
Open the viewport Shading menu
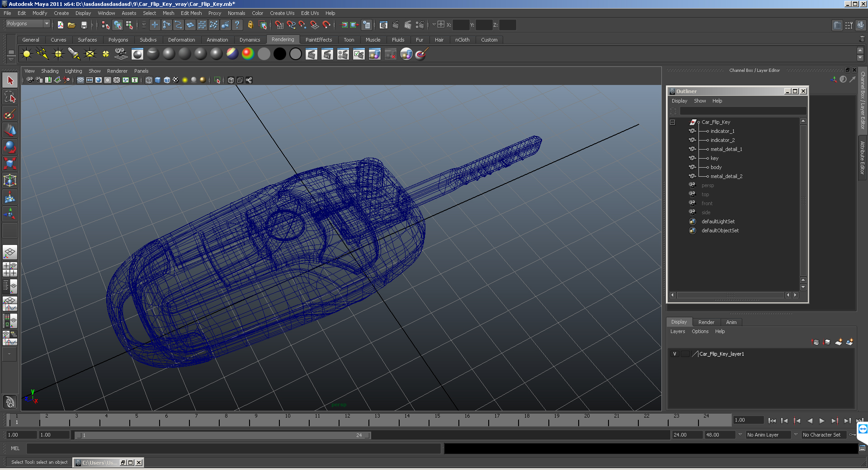click(50, 71)
